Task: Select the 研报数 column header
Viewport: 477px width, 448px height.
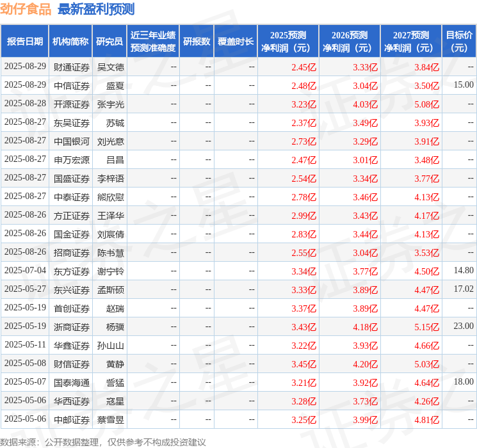Action: pyautogui.click(x=197, y=42)
